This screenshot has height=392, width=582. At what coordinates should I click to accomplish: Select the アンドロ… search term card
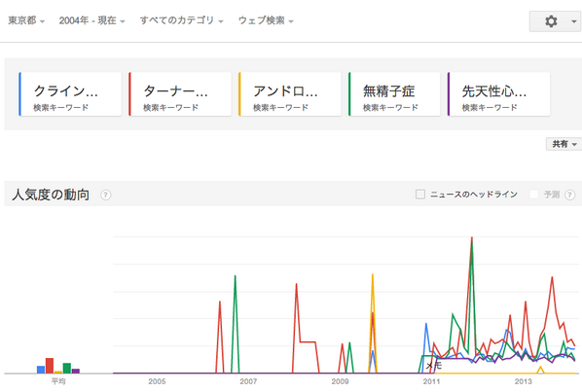290,94
